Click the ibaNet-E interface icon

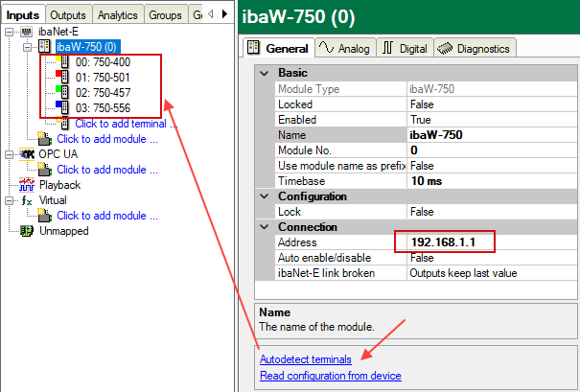27,32
